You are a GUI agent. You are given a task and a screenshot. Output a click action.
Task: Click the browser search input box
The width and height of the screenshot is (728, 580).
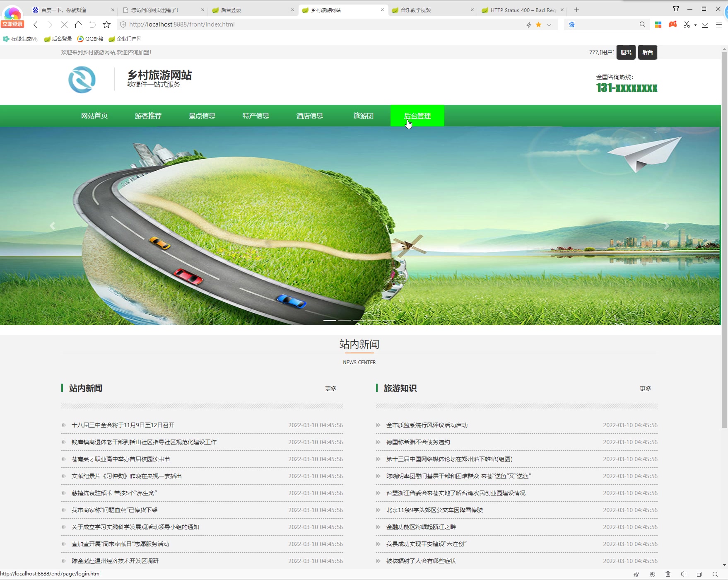(607, 24)
